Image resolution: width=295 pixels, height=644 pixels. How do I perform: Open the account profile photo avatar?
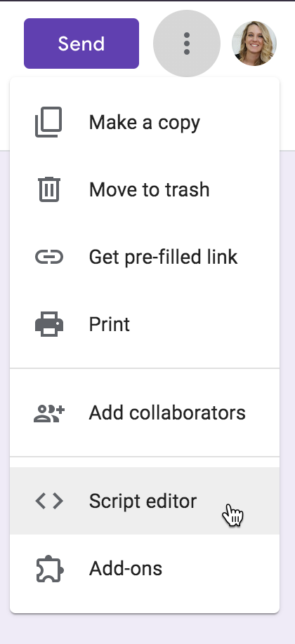point(254,43)
